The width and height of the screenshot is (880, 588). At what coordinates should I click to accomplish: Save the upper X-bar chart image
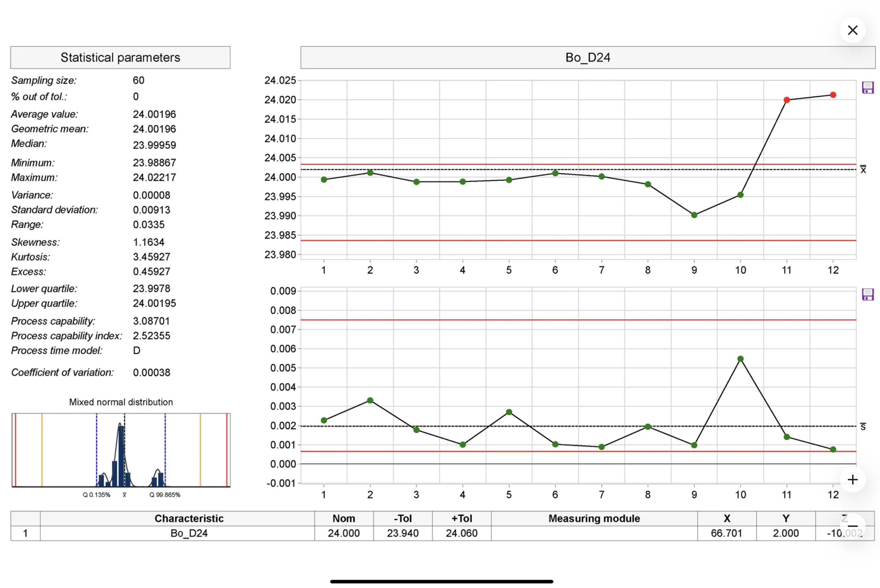point(867,88)
